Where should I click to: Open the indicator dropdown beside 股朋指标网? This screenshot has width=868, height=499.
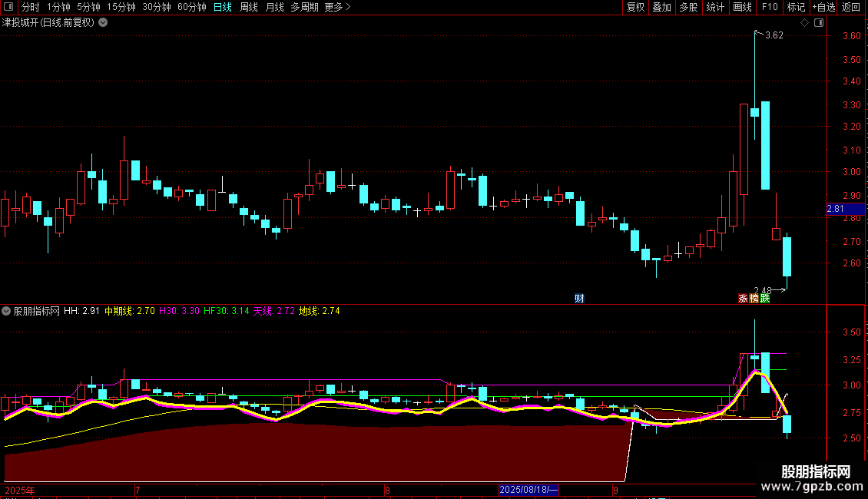click(x=6, y=311)
